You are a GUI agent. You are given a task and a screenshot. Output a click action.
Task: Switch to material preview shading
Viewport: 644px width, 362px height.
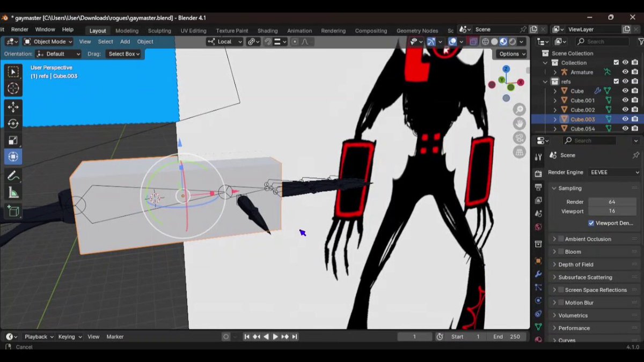point(503,41)
